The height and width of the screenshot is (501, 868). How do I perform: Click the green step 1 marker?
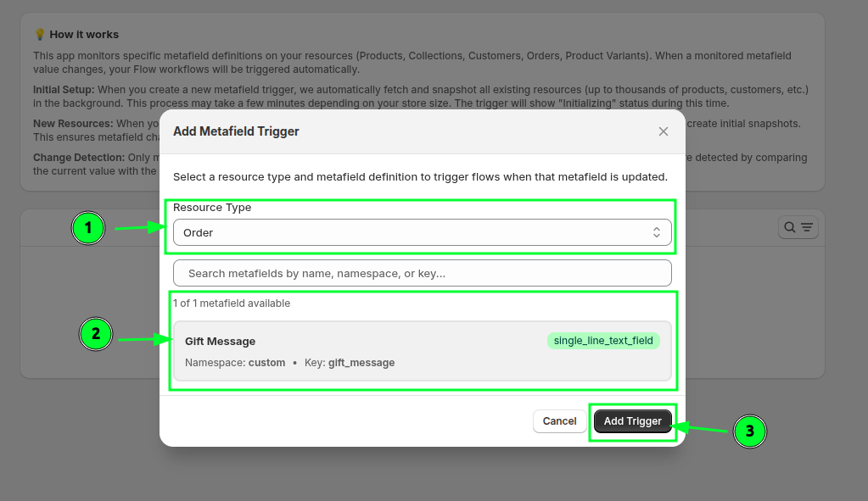(87, 228)
